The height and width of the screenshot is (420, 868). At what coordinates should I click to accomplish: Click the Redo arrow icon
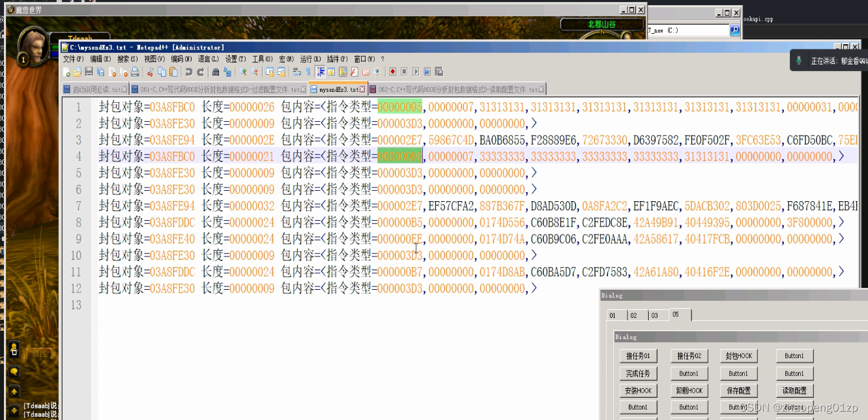[201, 72]
